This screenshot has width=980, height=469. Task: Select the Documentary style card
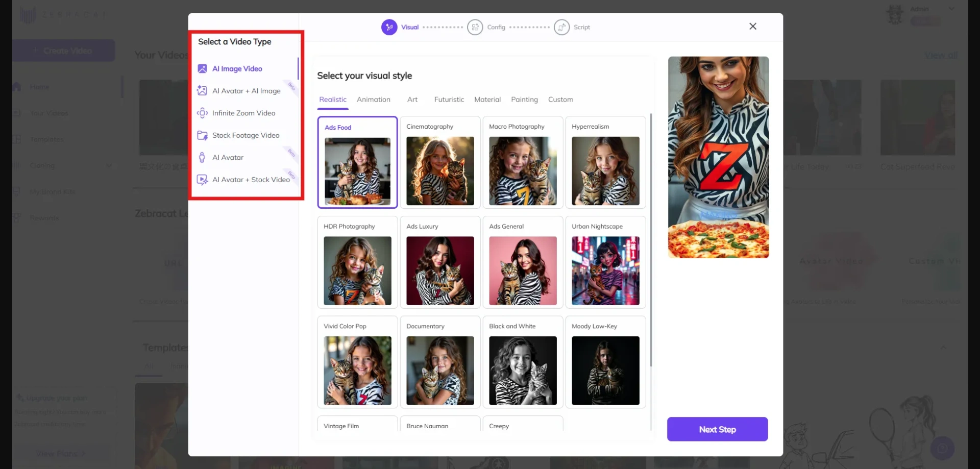(x=440, y=362)
